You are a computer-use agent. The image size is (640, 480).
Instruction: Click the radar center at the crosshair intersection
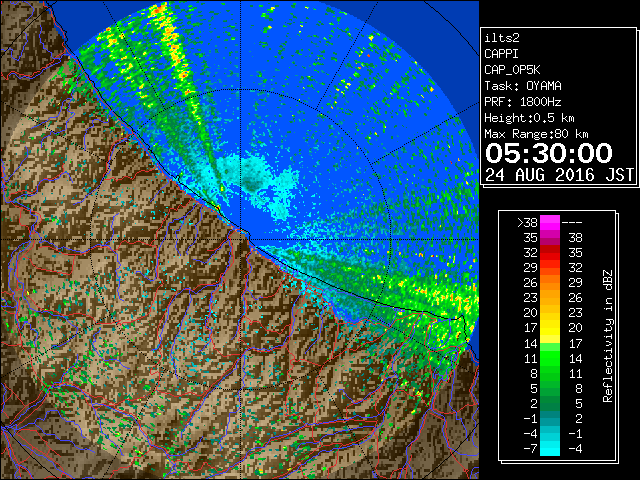[x=240, y=240]
